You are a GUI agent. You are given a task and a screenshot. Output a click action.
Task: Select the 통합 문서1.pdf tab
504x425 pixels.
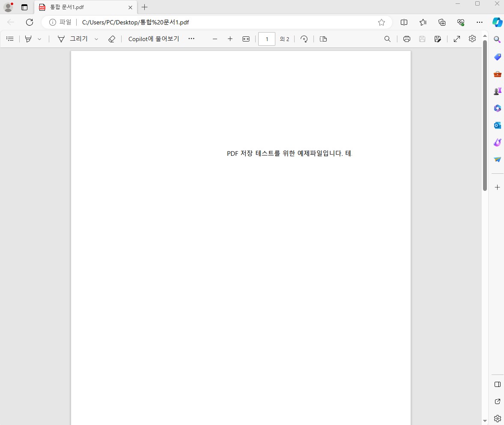pyautogui.click(x=85, y=7)
